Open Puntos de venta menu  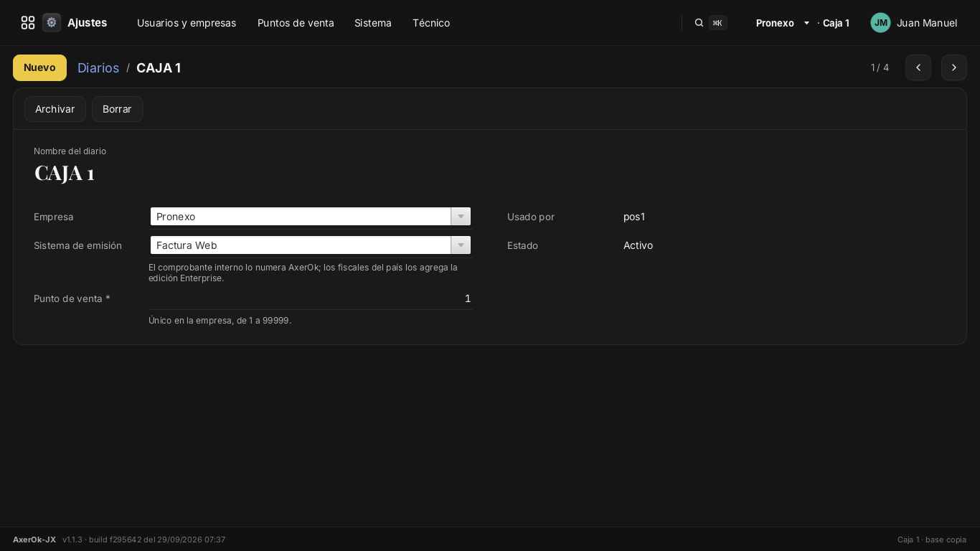(296, 23)
